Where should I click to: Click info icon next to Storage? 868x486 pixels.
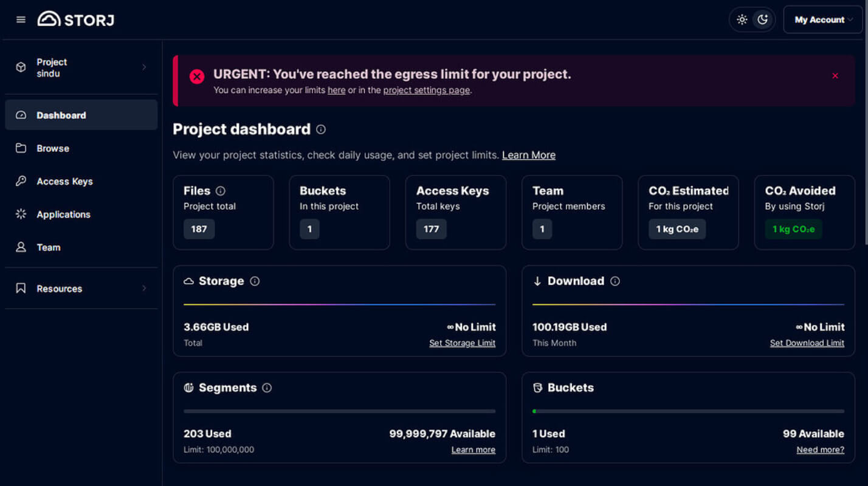pyautogui.click(x=255, y=281)
